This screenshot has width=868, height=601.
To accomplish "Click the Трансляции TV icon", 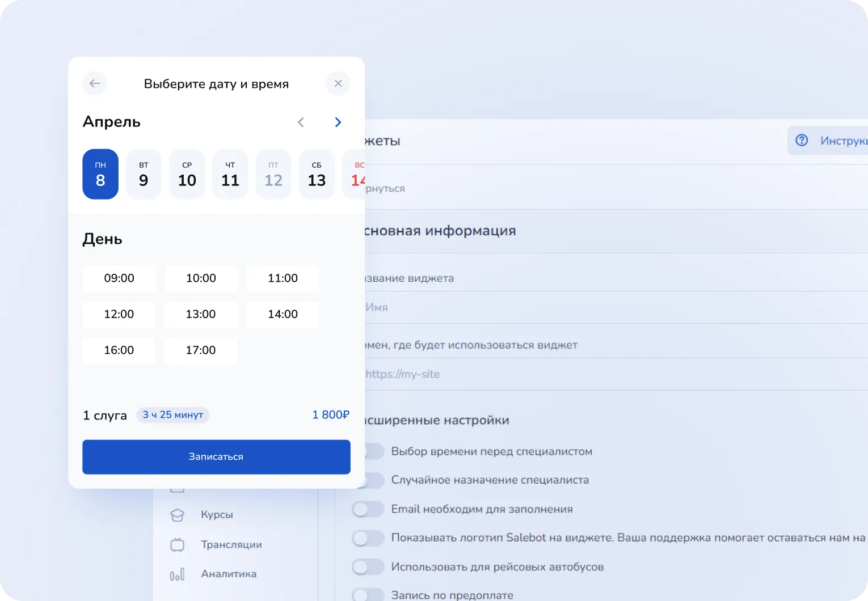I will point(177,544).
